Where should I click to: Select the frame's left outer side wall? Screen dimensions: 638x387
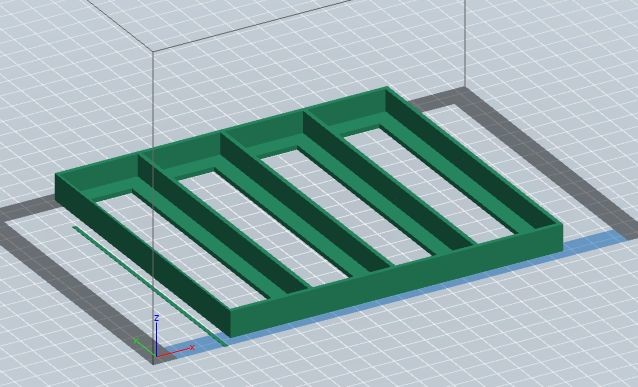[x=142, y=254]
